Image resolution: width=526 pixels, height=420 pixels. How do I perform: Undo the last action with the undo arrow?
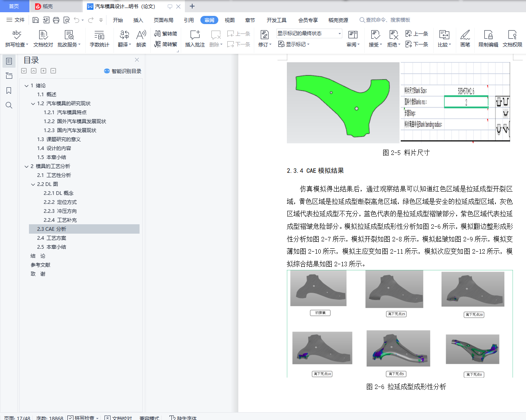coord(77,20)
